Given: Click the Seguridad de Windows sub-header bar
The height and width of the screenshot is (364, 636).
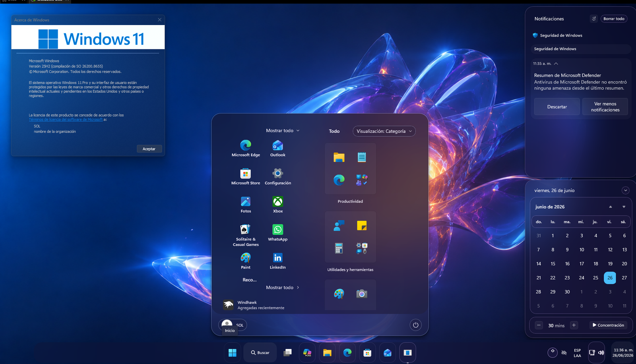Looking at the screenshot, I should [x=581, y=49].
